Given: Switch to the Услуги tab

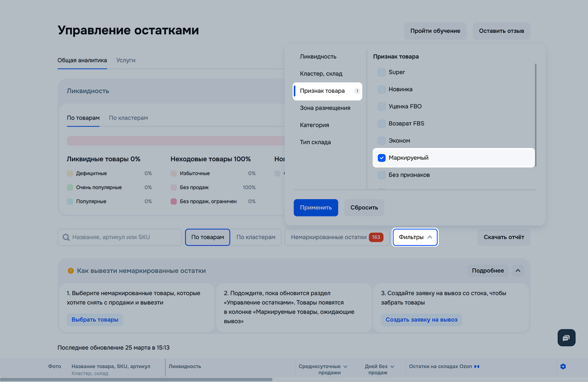Looking at the screenshot, I should pos(126,60).
